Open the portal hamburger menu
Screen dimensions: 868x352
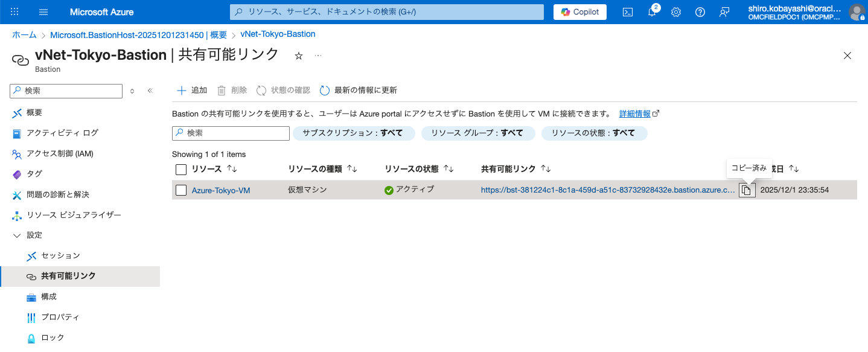tap(43, 11)
